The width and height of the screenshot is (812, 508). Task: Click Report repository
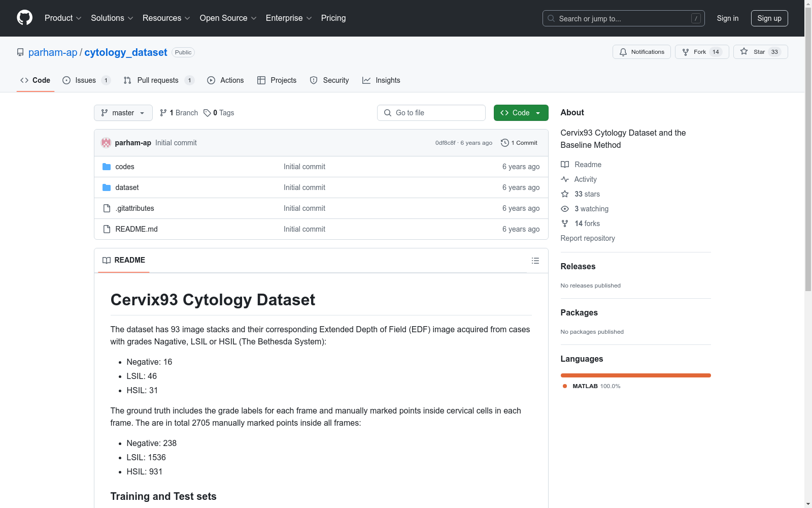click(x=588, y=238)
